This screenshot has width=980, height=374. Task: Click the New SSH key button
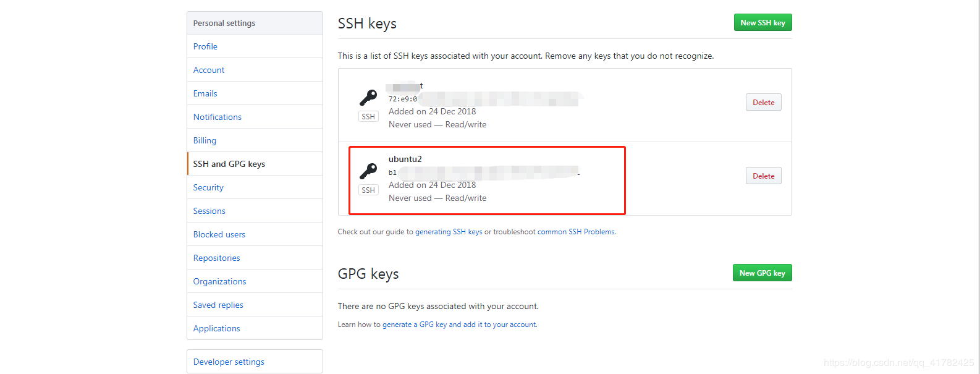[x=762, y=23]
